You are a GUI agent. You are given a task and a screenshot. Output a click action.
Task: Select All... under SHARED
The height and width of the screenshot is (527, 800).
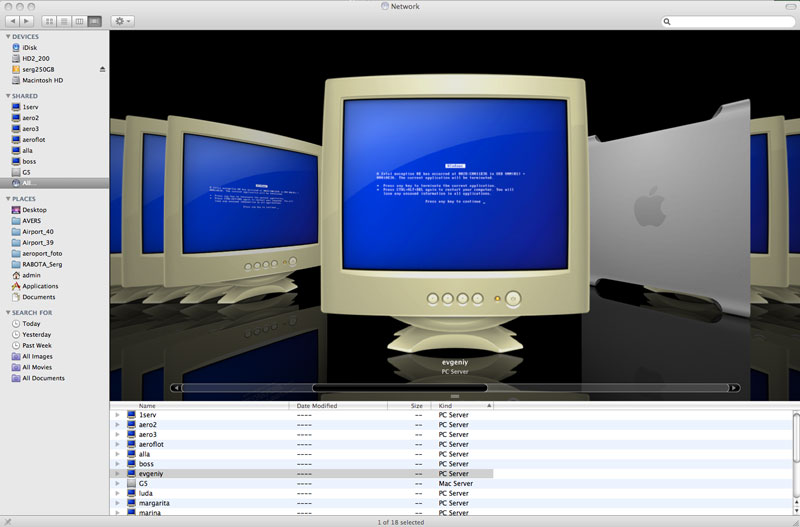point(54,183)
